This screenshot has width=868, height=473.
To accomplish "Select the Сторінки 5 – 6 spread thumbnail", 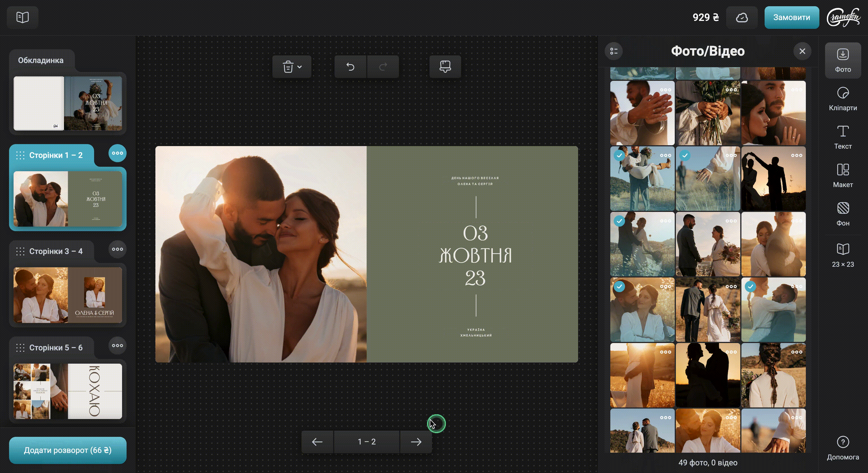I will [x=68, y=391].
